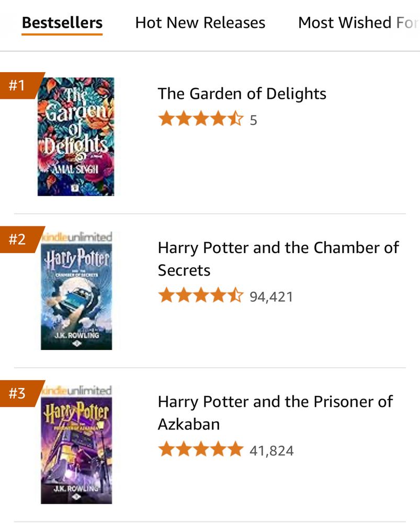
Task: Click the #2 rank badge
Action: pos(19,240)
